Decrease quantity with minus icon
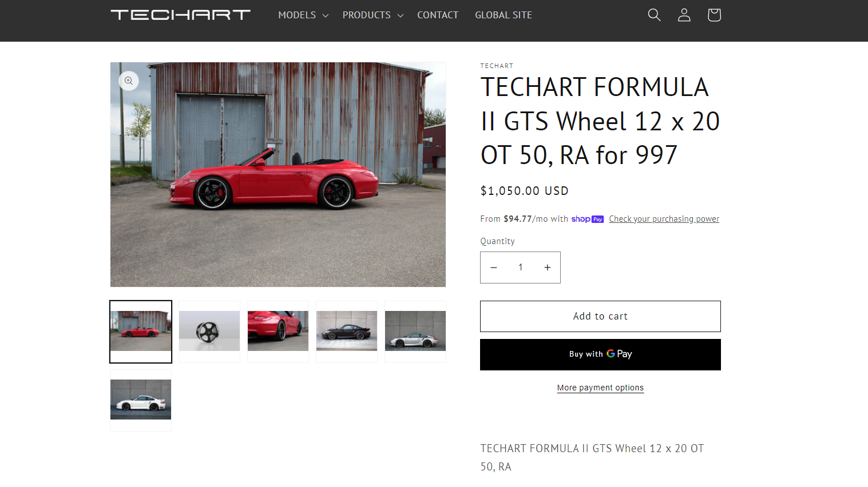This screenshot has height=487, width=868. [x=494, y=268]
